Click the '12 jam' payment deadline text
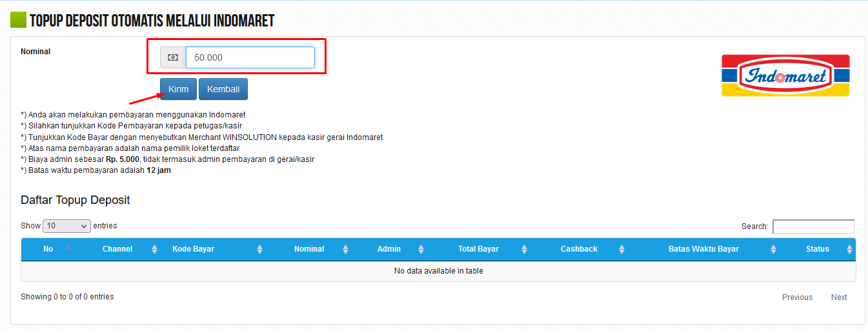 159,171
